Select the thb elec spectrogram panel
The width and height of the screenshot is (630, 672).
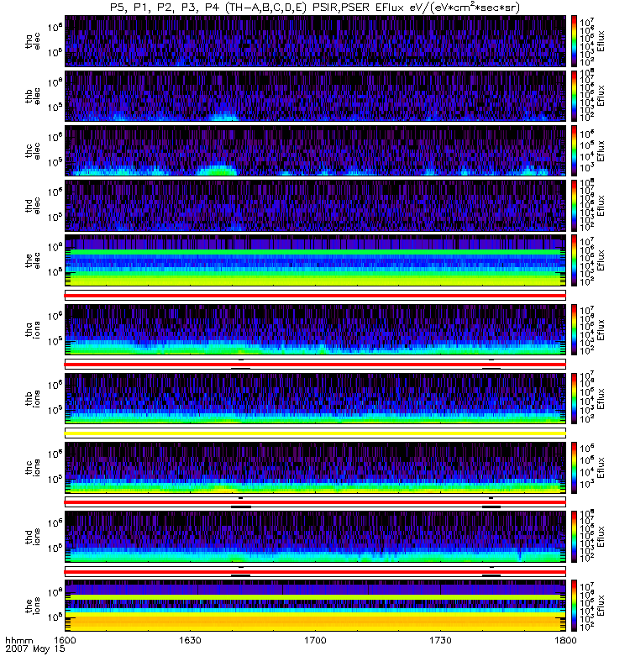pos(315,95)
